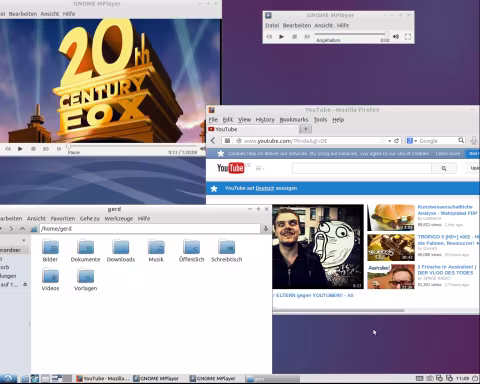The image size is (480, 384).
Task: Click the go button beside the path field
Action: tap(266, 229)
